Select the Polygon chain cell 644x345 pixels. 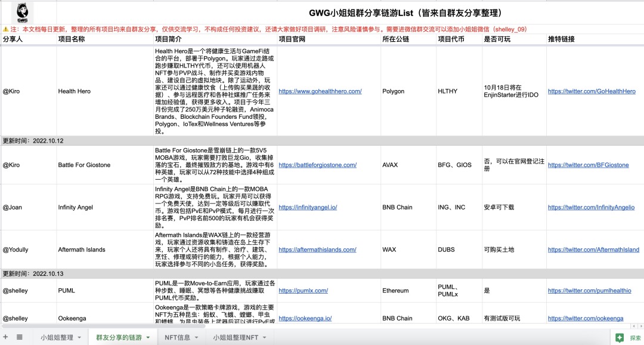coord(408,91)
